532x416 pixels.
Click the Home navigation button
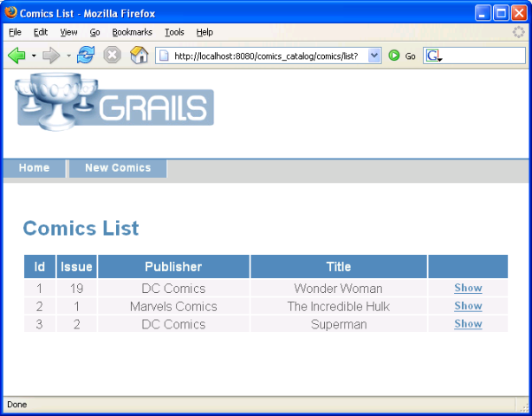[35, 168]
